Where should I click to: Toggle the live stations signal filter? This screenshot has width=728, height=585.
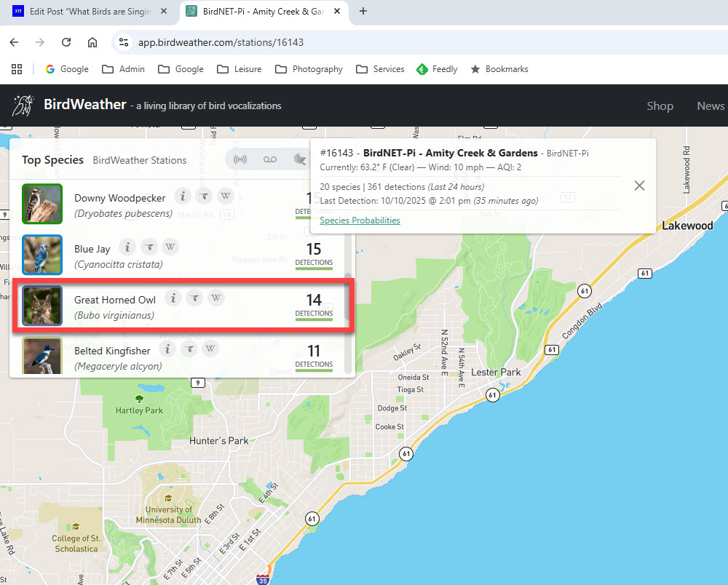pos(240,159)
